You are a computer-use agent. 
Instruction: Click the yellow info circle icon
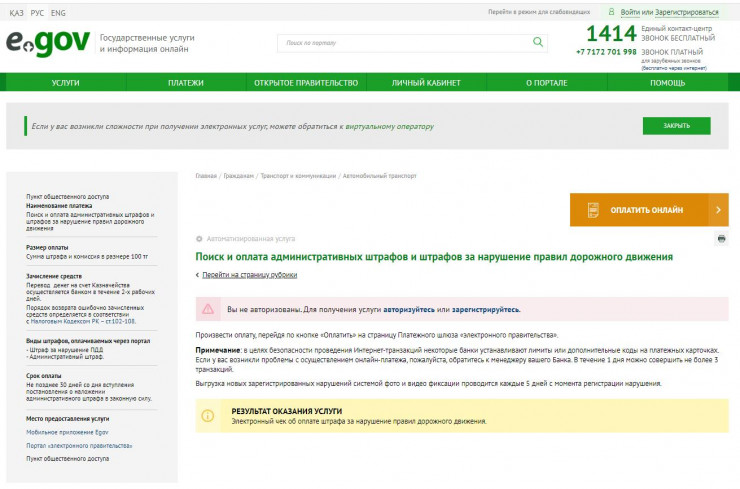pos(208,415)
